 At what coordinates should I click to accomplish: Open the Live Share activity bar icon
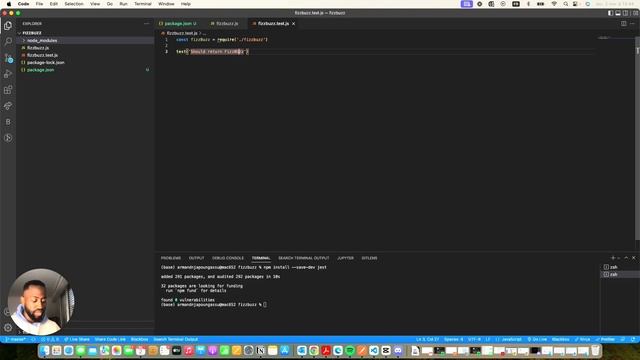click(8, 106)
